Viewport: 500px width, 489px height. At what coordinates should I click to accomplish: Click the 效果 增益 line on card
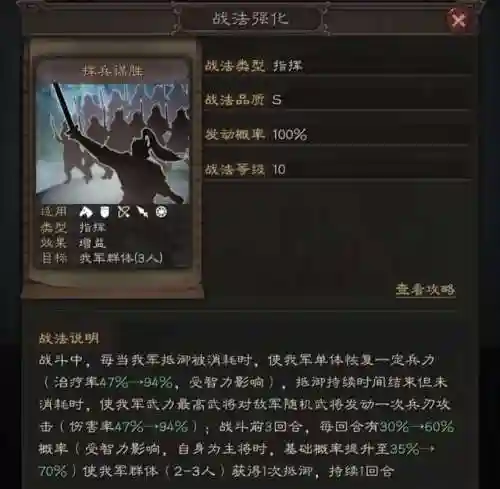[73, 243]
